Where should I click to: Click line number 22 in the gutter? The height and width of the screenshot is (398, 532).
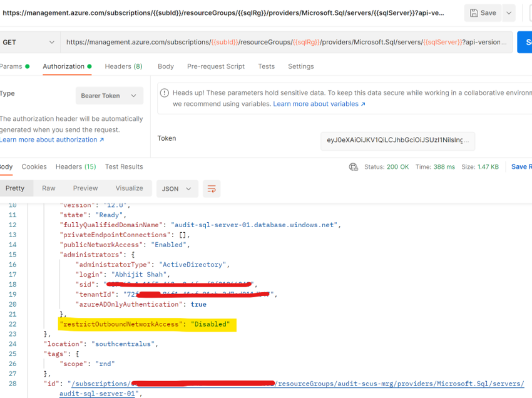pos(13,324)
